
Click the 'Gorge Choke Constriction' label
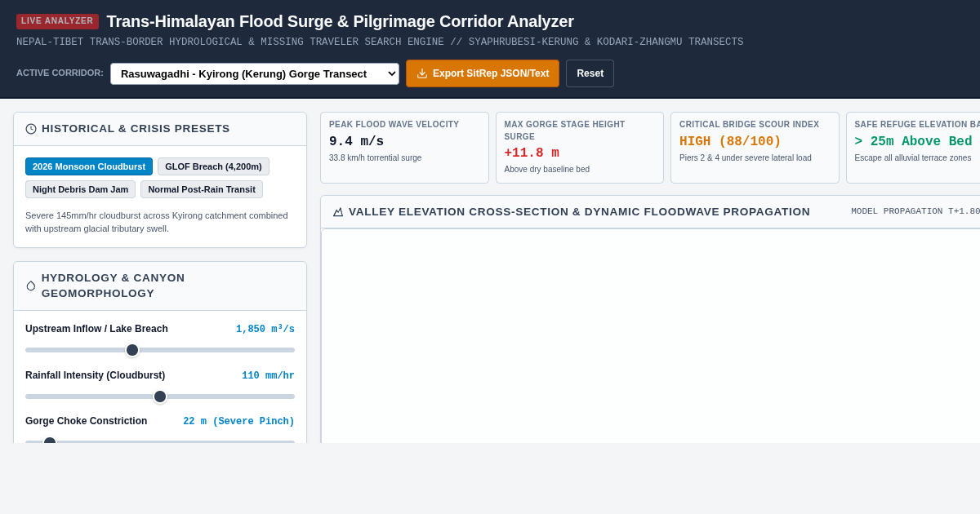tap(87, 421)
